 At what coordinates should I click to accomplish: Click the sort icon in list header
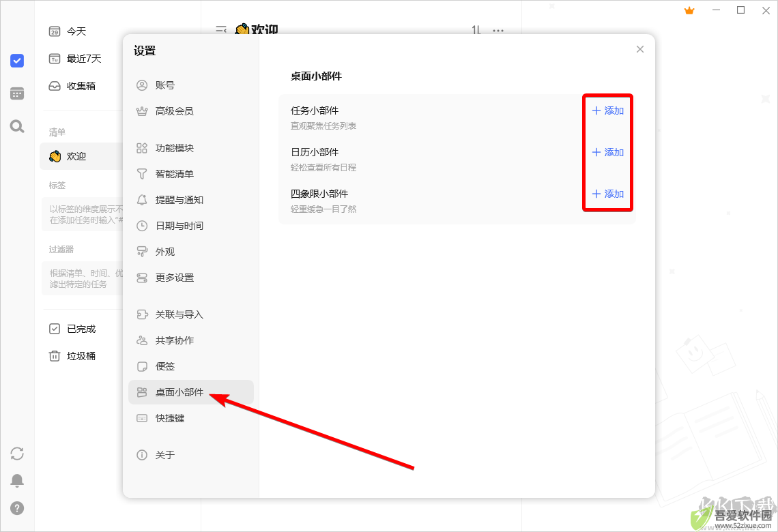coord(476,30)
